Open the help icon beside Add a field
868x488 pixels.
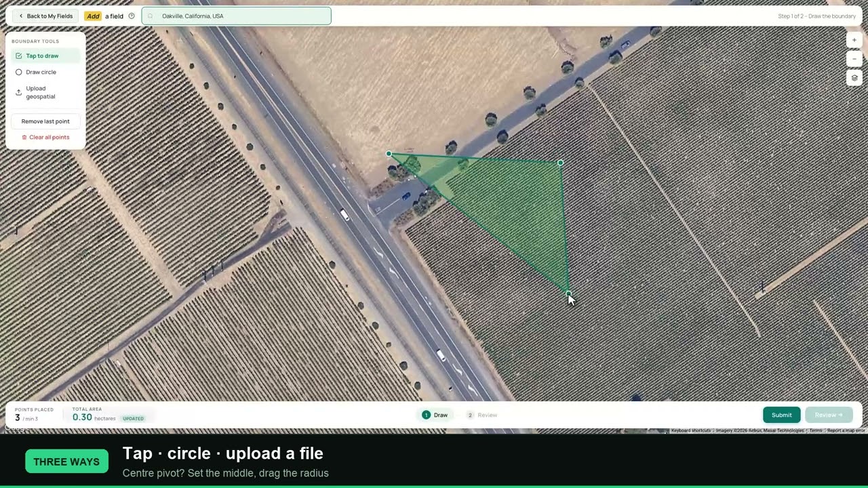click(132, 16)
